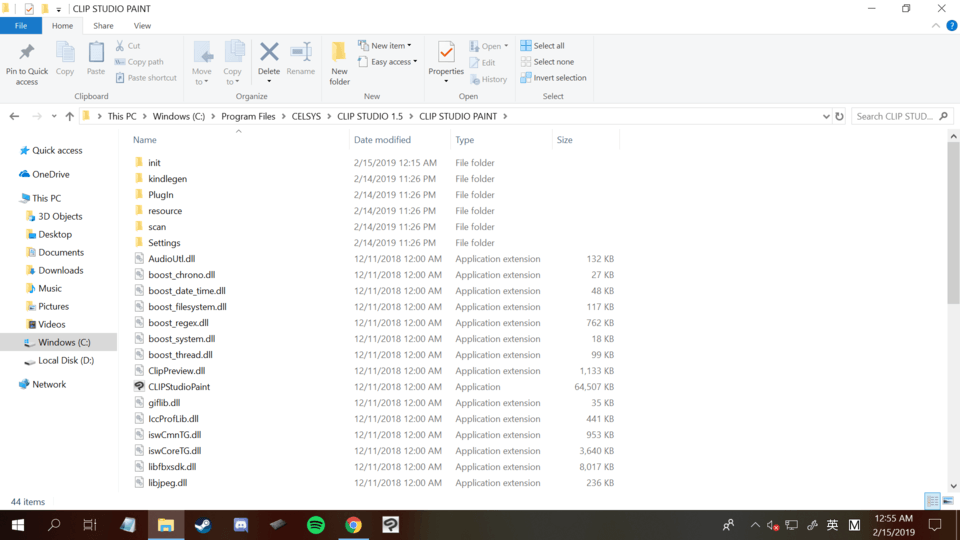This screenshot has height=540, width=960.
Task: Navigate to CLIP STUDIO 1.5 breadcrumb
Action: tap(370, 116)
